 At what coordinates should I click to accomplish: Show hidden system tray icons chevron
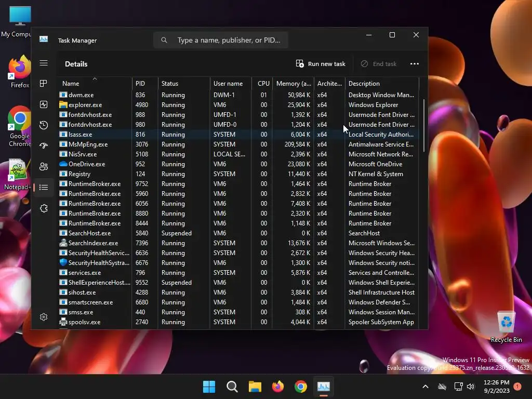tap(425, 387)
